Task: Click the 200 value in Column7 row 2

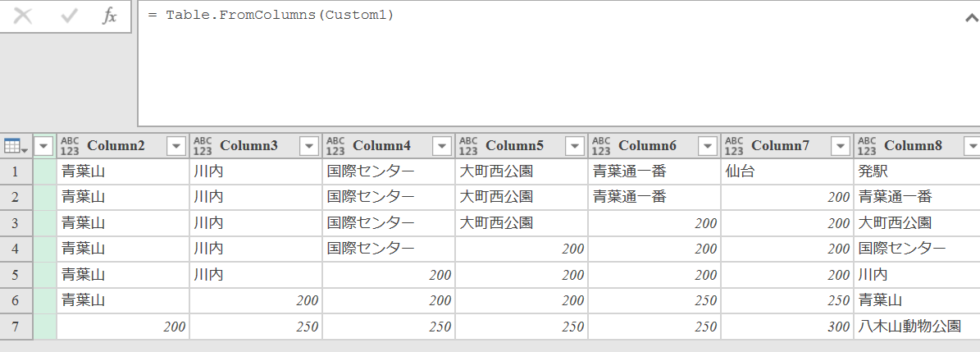Action: pyautogui.click(x=787, y=197)
